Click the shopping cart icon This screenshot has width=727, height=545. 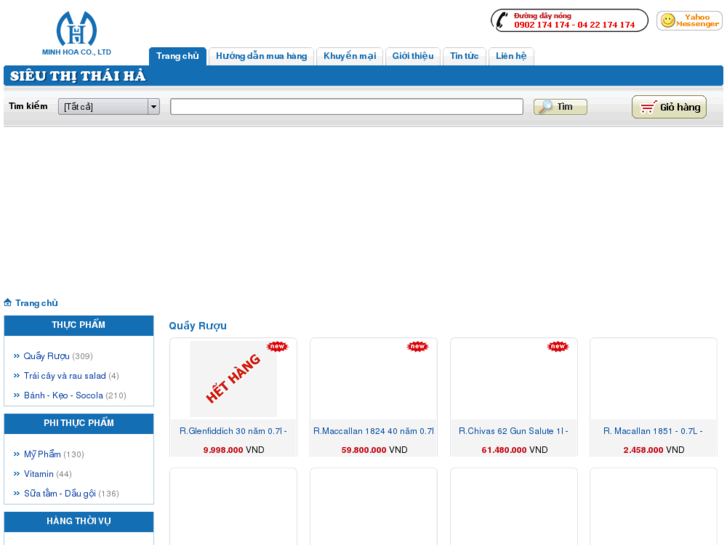click(648, 107)
